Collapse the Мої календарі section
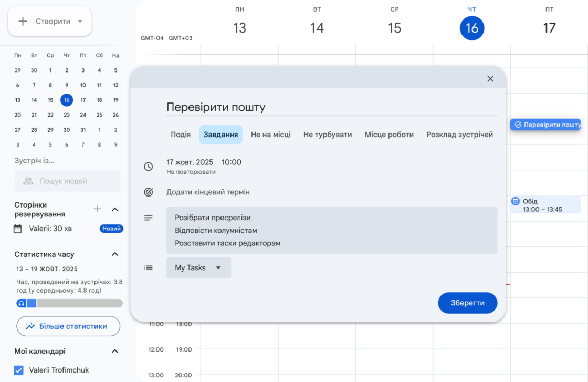This screenshot has width=588, height=382. (114, 351)
